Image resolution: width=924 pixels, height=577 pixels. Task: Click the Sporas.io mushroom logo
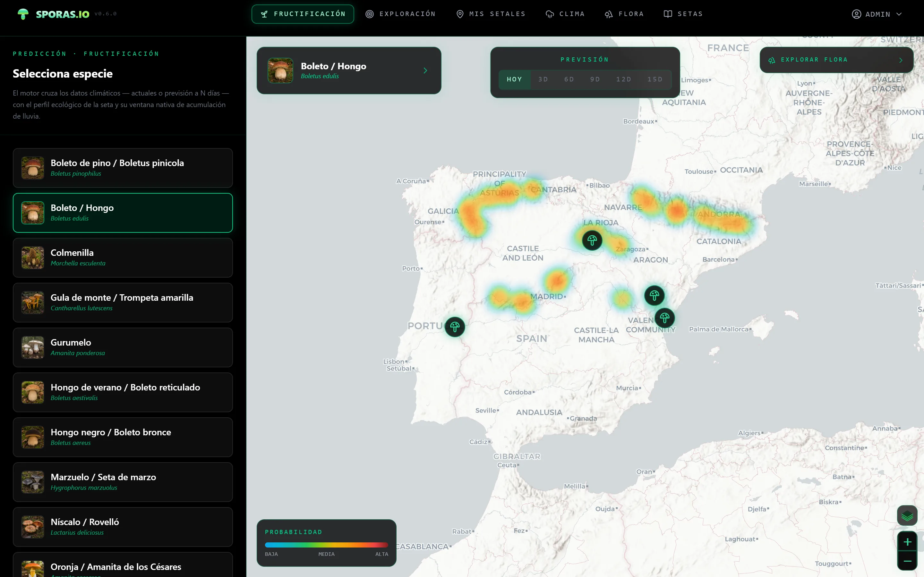[23, 14]
